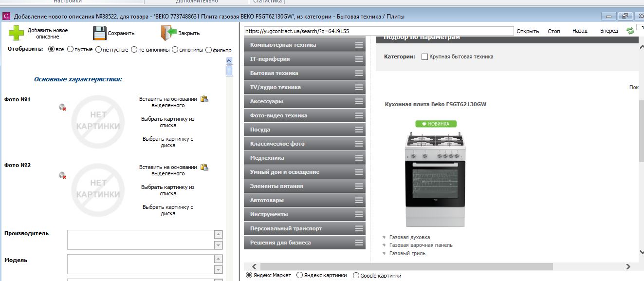Click the 'Назад' browser button

click(580, 31)
